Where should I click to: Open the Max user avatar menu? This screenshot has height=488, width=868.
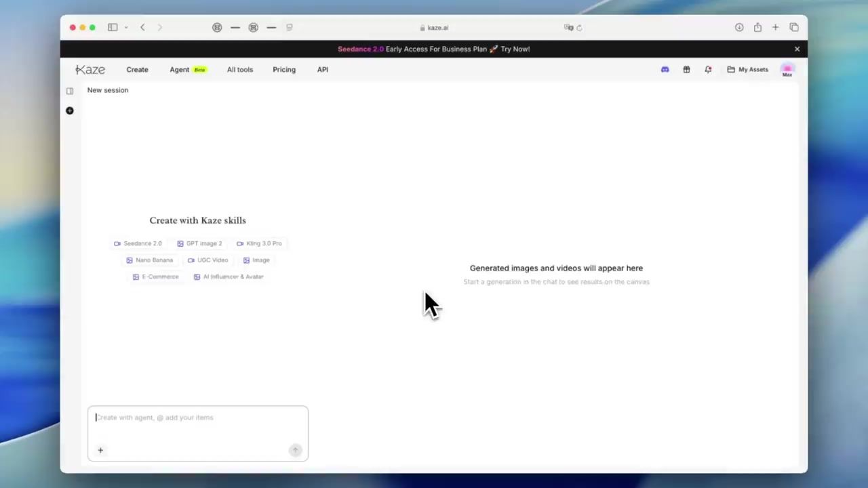coord(787,70)
